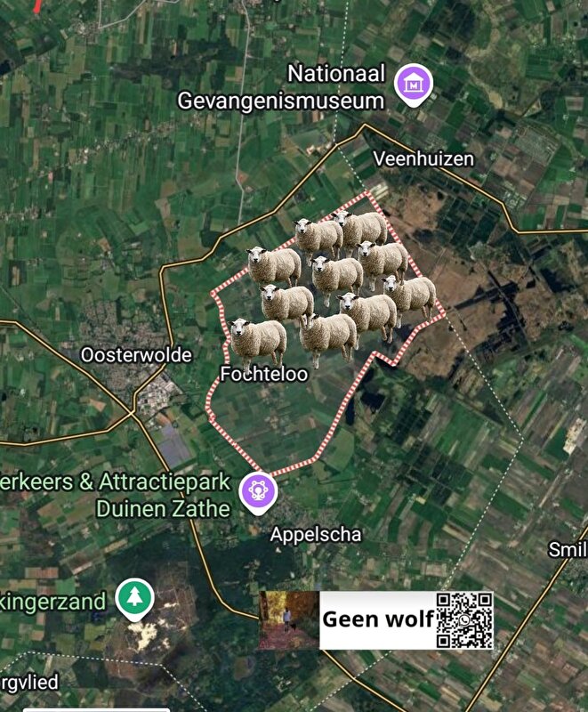Click the purple Duinen Zathe attraction pin
Viewport: 588px width, 712px height.
(x=258, y=493)
